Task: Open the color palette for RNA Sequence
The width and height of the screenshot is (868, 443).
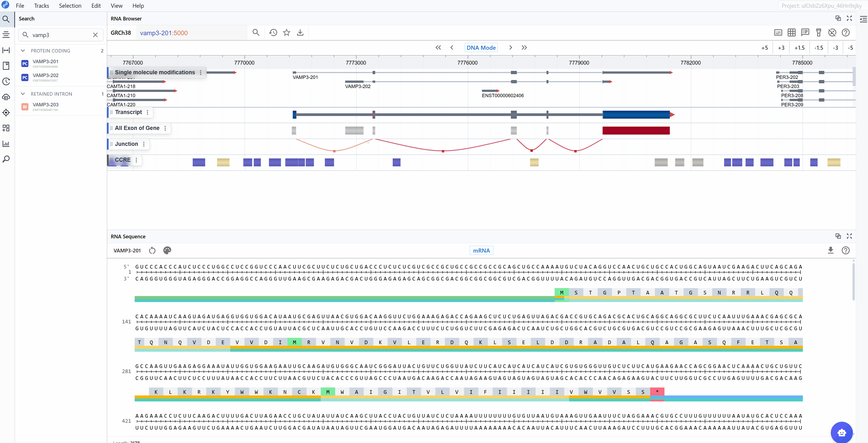Action: (x=167, y=250)
